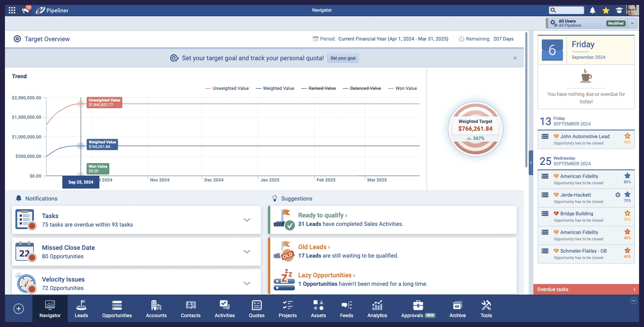This screenshot has width=644, height=327.
Task: Collapse the bottom menu chevron circle
Action: tap(634, 301)
